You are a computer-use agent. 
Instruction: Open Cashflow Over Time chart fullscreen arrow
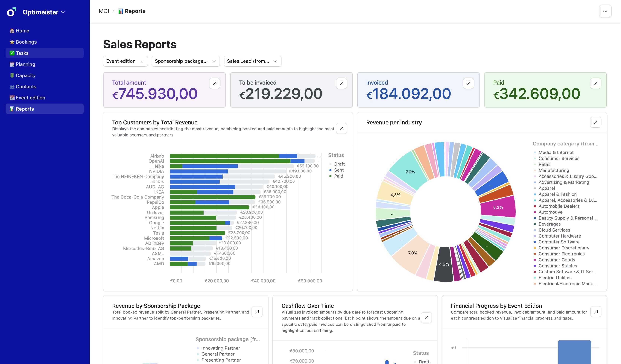[x=426, y=318]
